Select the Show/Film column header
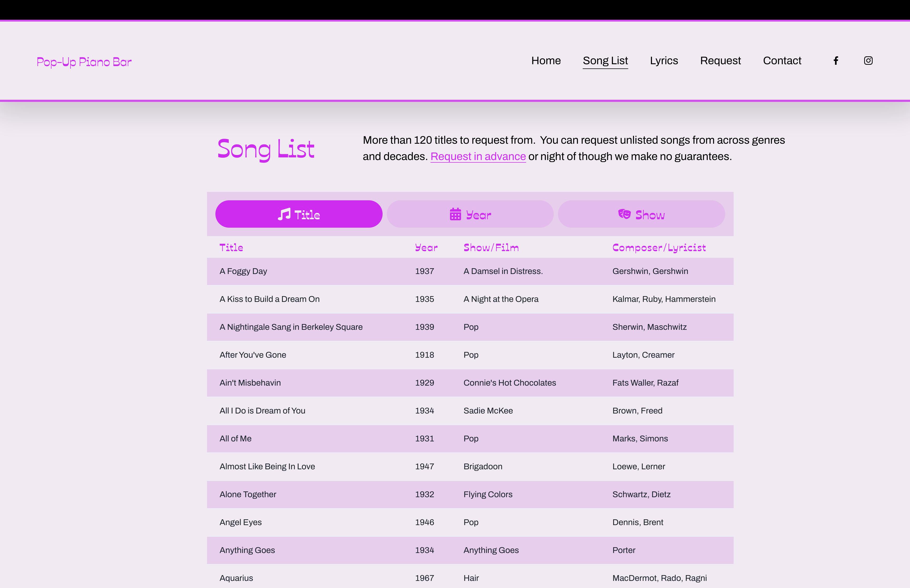910x588 pixels. coord(491,247)
